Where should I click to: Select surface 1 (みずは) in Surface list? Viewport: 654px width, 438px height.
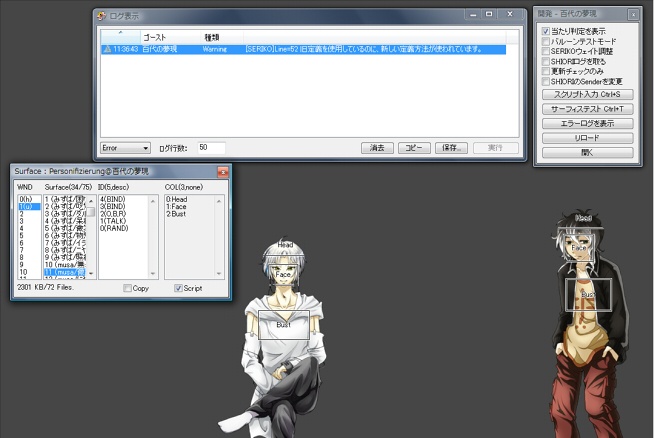pyautogui.click(x=65, y=199)
